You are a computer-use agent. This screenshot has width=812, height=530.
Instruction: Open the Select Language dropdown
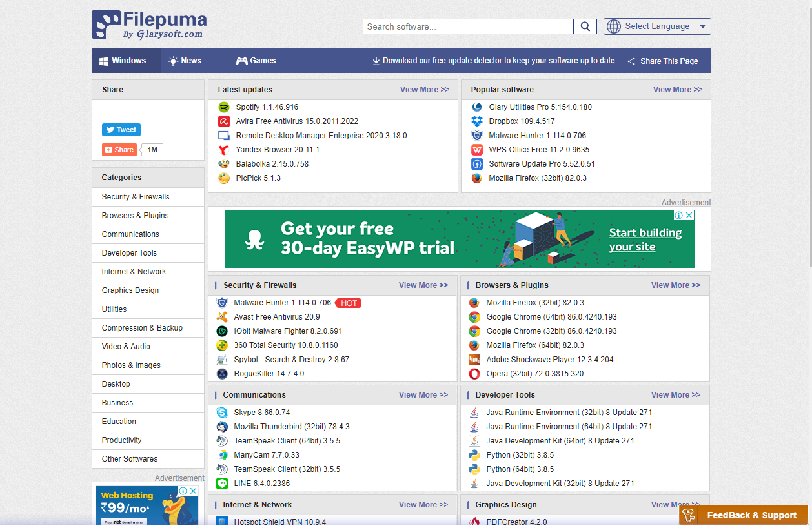pos(657,26)
